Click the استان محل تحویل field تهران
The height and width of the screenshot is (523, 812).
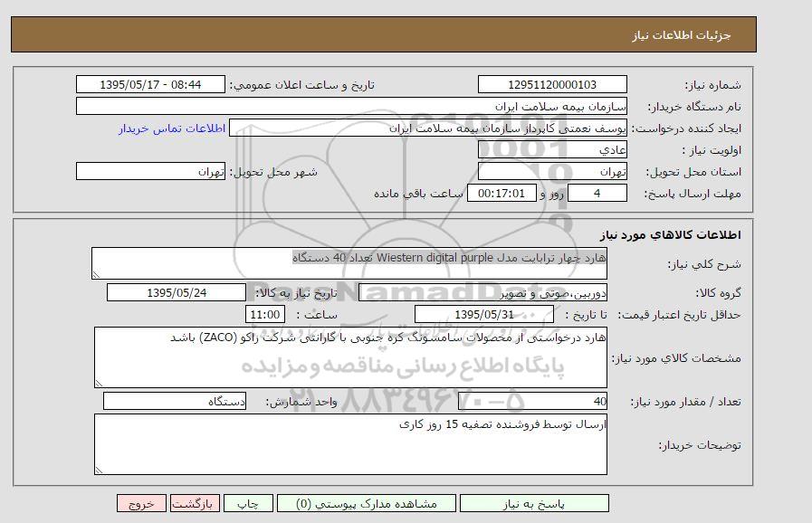click(552, 171)
